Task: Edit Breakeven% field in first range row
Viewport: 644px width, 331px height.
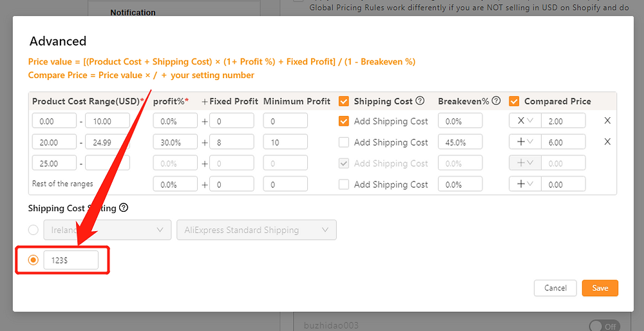Action: pyautogui.click(x=460, y=120)
